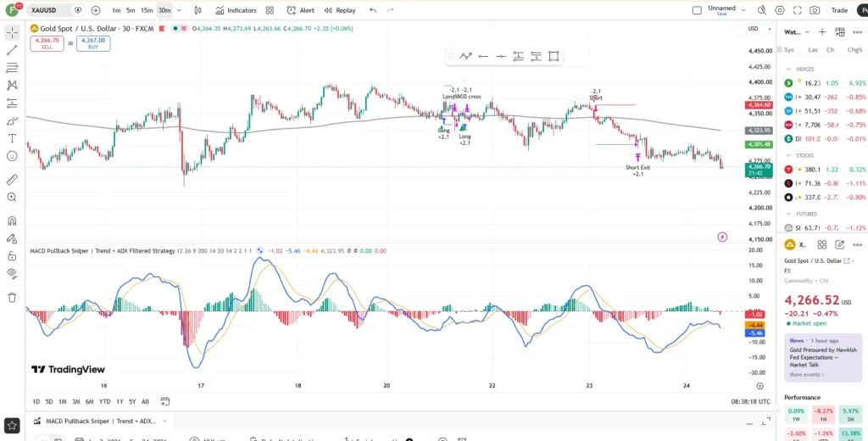Enter fullscreen mode
This screenshot has height=441, width=868.
[797, 10]
